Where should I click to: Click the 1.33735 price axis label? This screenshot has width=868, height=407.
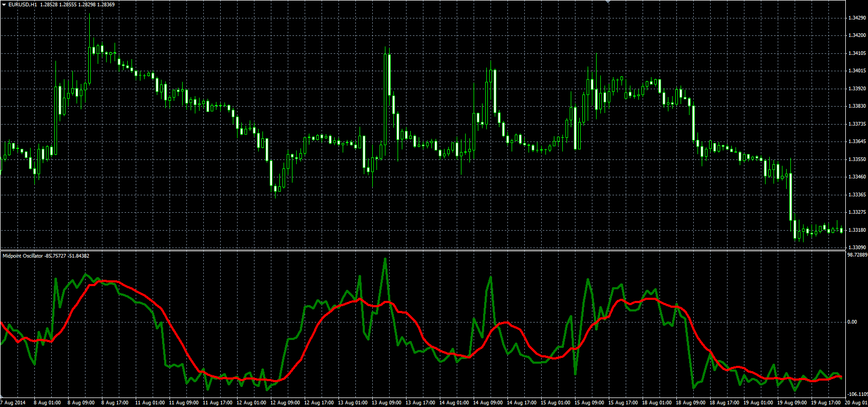click(x=857, y=124)
